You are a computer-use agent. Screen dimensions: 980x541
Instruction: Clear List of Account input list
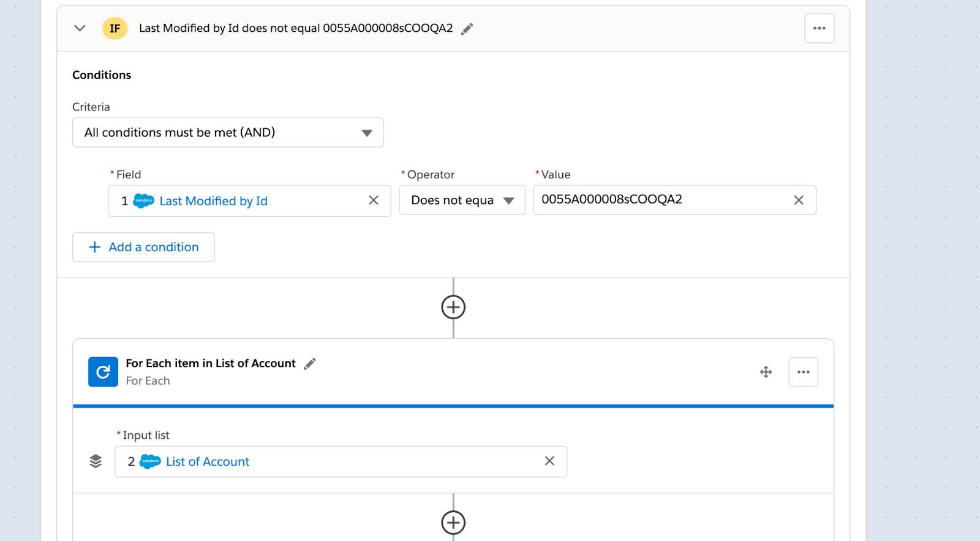tap(549, 461)
